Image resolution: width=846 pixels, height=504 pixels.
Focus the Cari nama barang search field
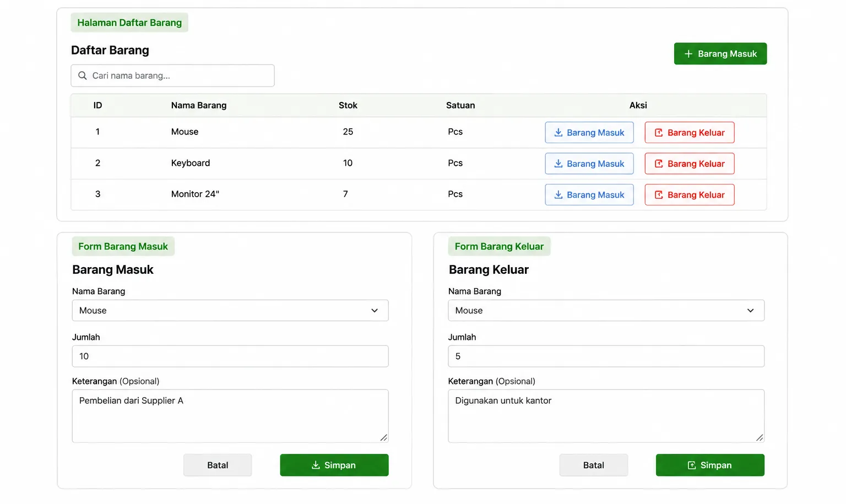[172, 75]
